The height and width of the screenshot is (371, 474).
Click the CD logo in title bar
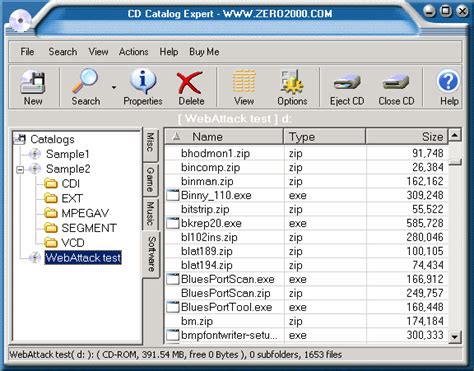point(20,21)
